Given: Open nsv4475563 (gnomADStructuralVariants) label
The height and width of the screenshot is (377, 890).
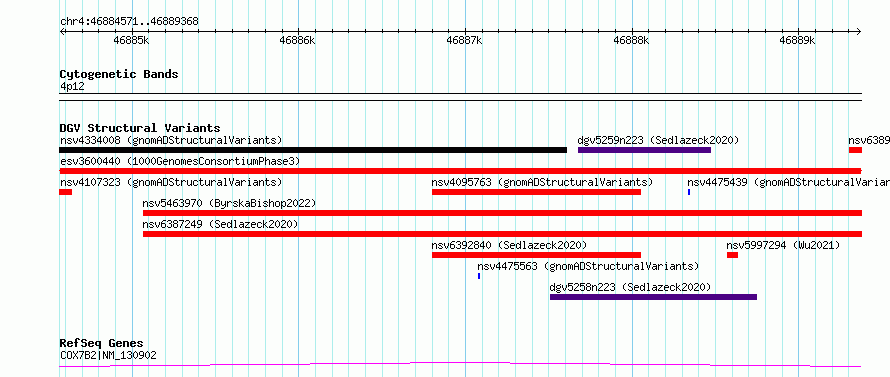Looking at the screenshot, I should coord(588,266).
